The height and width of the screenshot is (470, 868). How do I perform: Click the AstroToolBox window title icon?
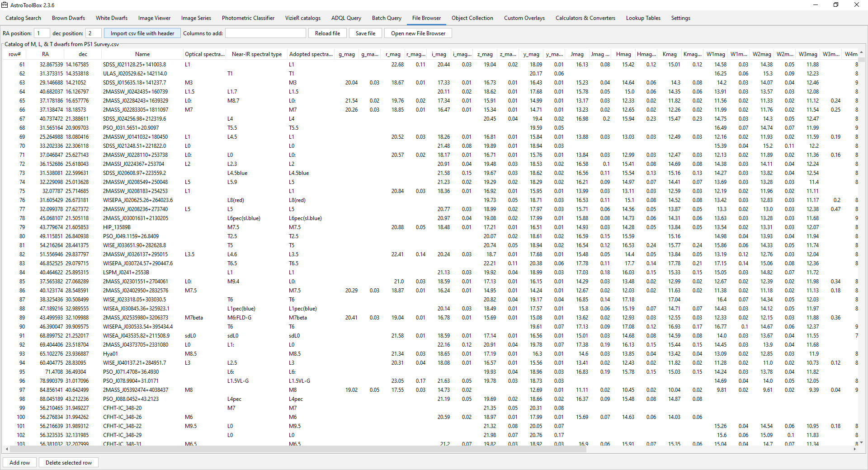pos(5,5)
